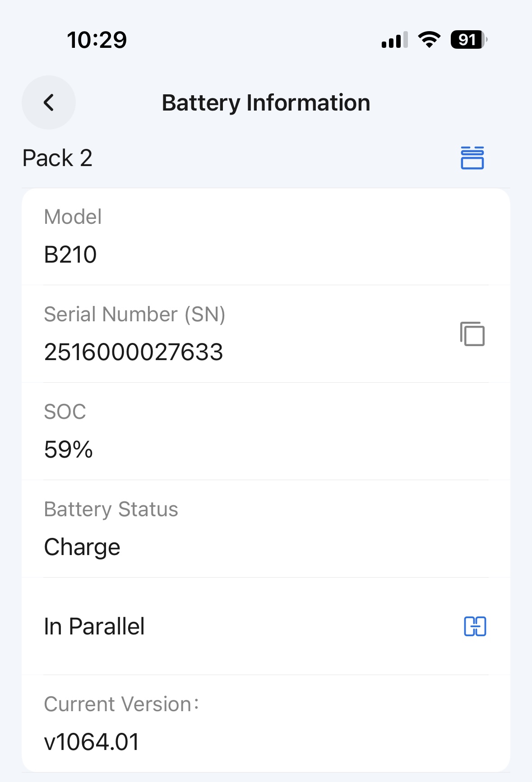Tap the Battery Information title
The image size is (532, 782).
(266, 103)
